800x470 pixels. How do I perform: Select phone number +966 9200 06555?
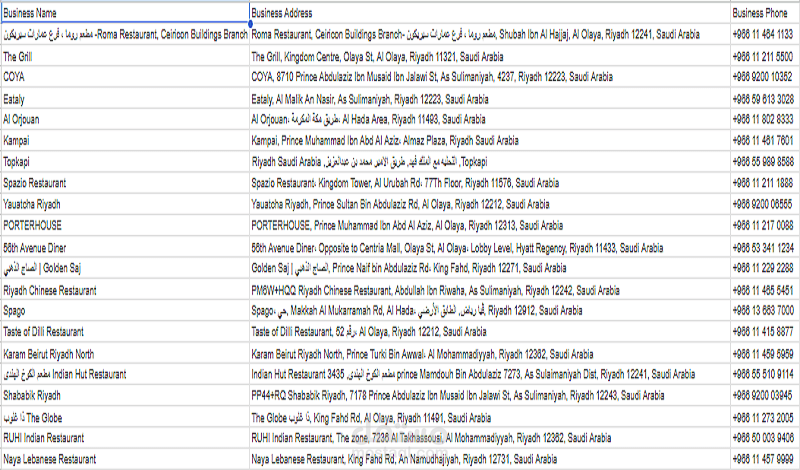(x=765, y=204)
